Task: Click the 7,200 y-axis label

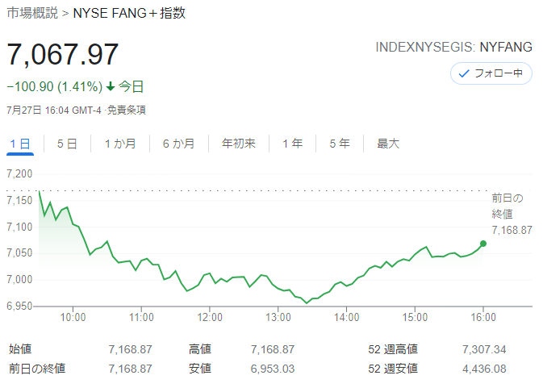Action: pyautogui.click(x=19, y=174)
